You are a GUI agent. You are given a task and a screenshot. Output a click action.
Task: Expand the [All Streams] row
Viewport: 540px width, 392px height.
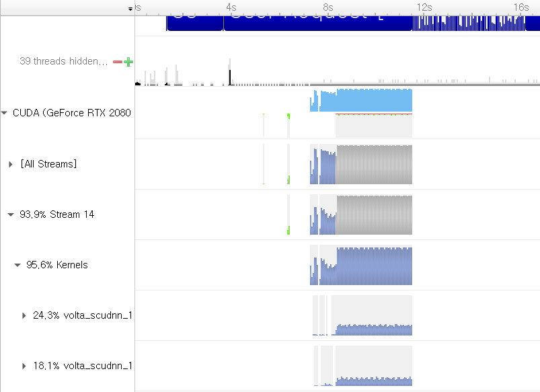(x=10, y=163)
